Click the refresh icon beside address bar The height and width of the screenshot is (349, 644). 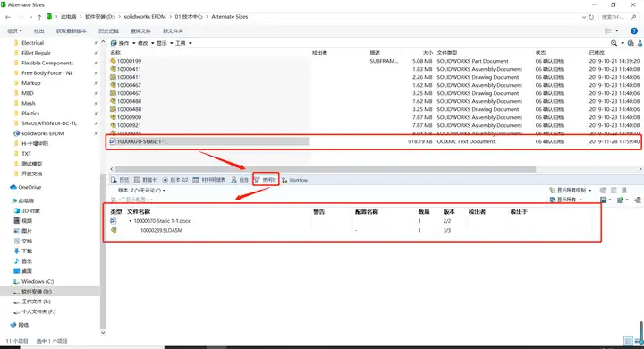click(x=591, y=17)
